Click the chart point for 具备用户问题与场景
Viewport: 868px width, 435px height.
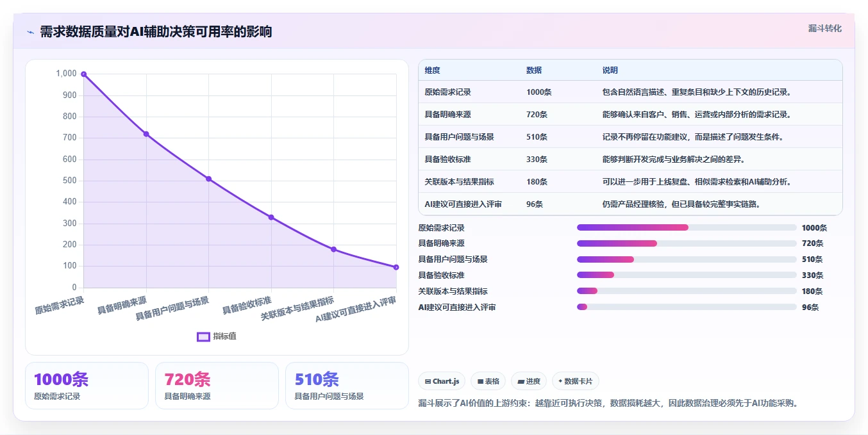coord(208,179)
